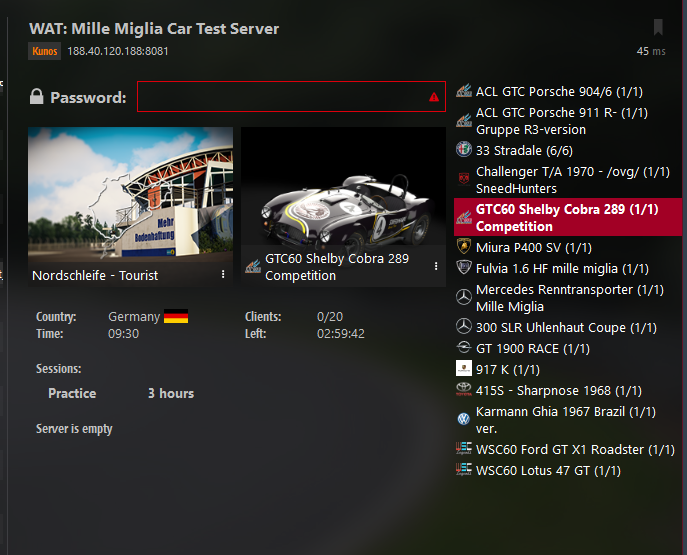Image resolution: width=687 pixels, height=555 pixels.
Task: Click the lock icon beside Password
Action: [36, 96]
